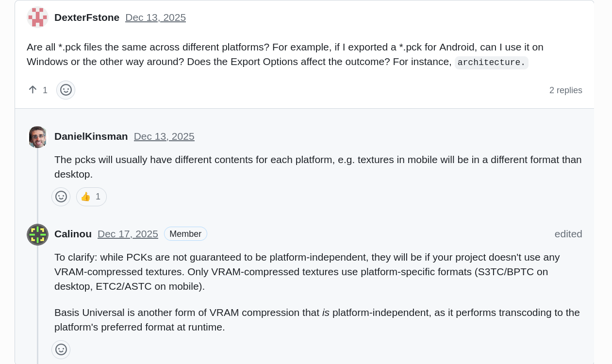Open the edited history dropdown

pos(568,234)
